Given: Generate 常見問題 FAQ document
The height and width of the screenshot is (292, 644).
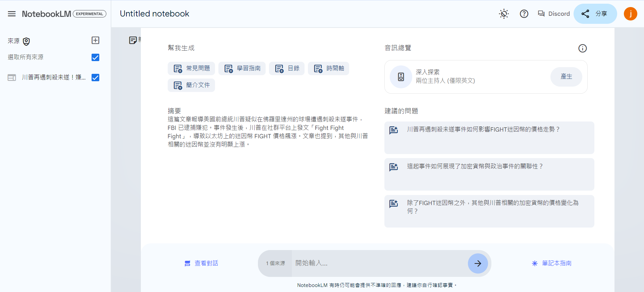Looking at the screenshot, I should point(191,68).
